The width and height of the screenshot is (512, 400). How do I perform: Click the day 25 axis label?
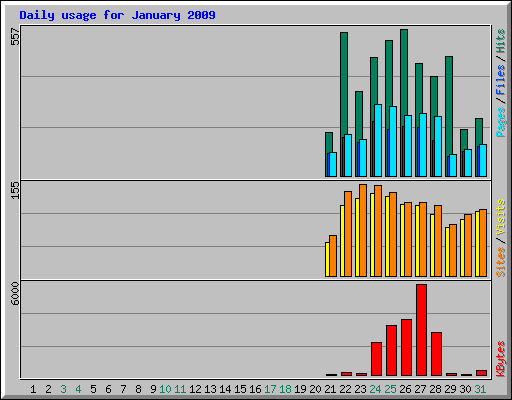pyautogui.click(x=390, y=389)
